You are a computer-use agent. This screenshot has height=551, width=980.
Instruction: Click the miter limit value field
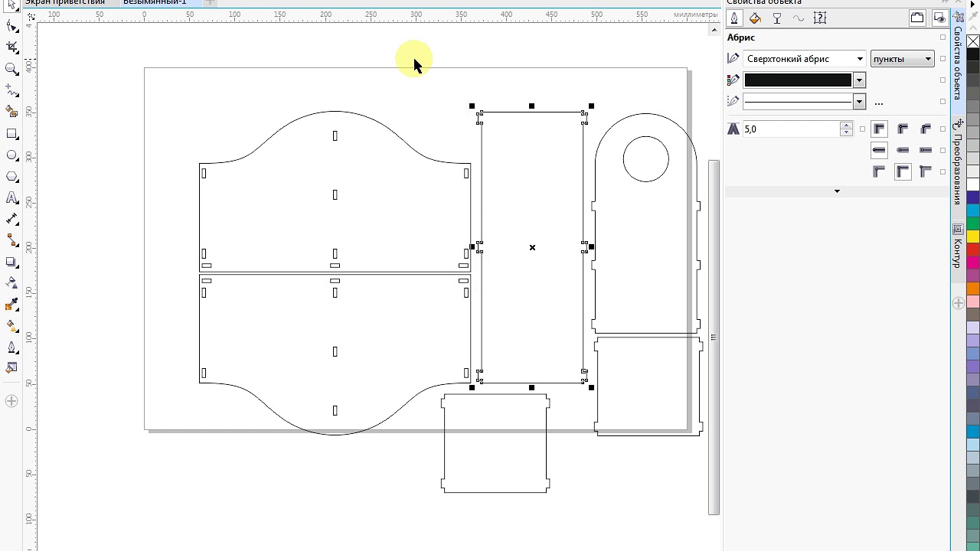(x=791, y=129)
